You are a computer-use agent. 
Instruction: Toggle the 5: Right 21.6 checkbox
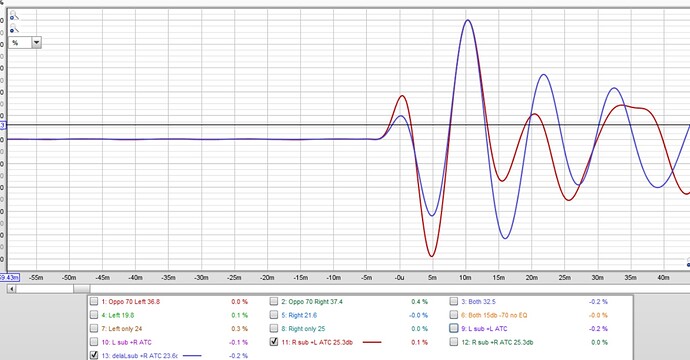(274, 315)
